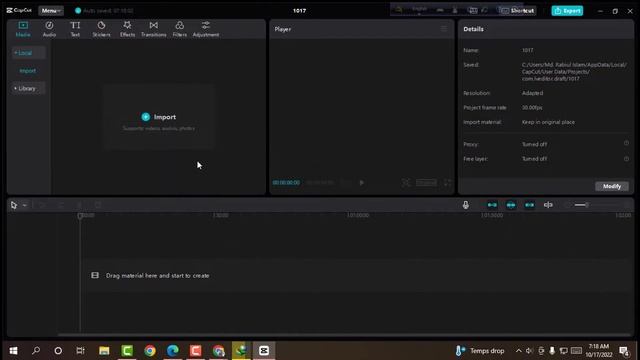Select the pointer Select tool in timeline

[x=14, y=205]
